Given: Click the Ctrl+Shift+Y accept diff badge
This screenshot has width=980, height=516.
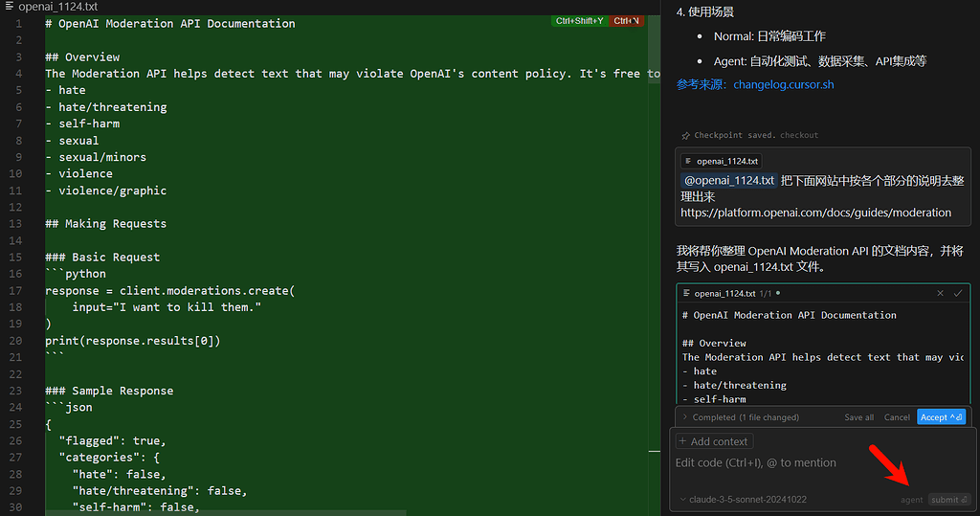Looking at the screenshot, I should pos(579,21).
